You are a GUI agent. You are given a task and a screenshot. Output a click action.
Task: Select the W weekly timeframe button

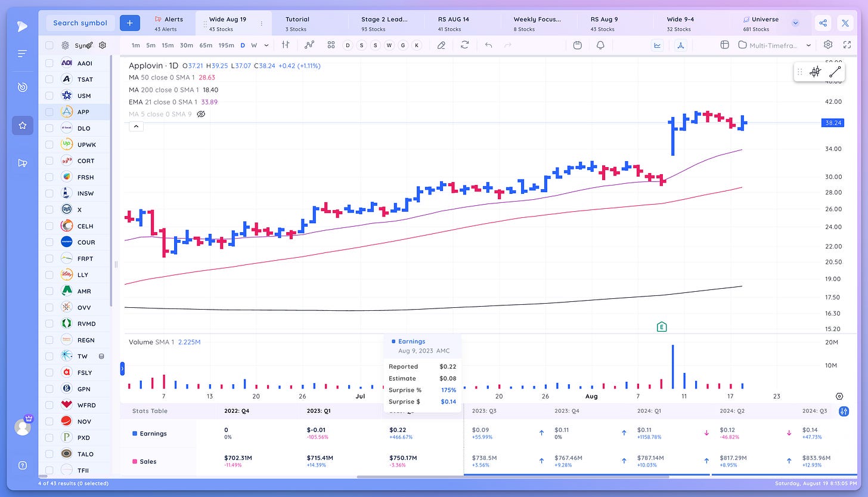pyautogui.click(x=254, y=45)
